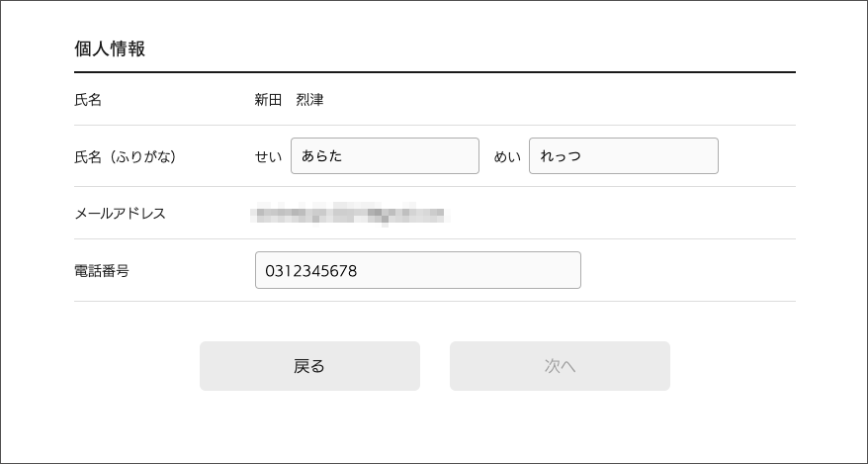
Task: Click the めい label before the field
Action: [507, 156]
